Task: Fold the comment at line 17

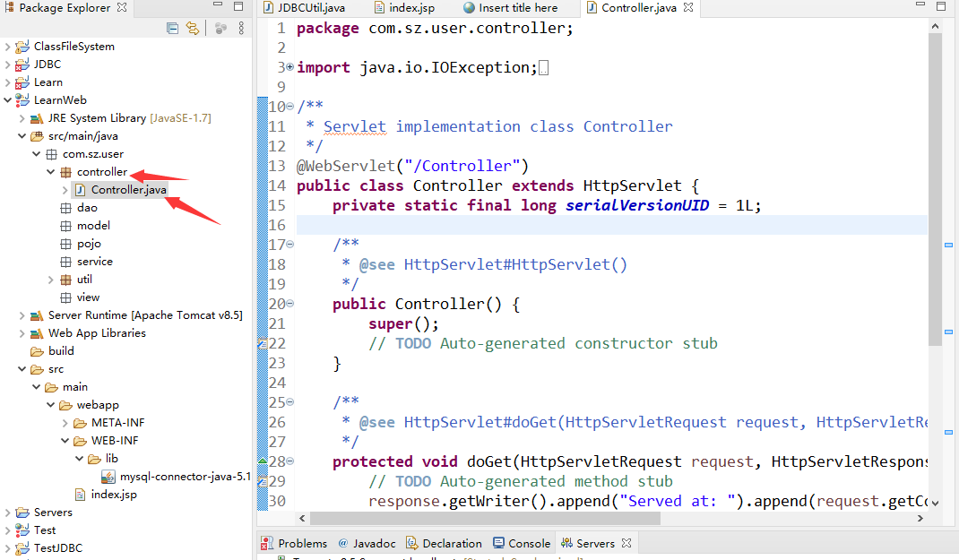Action: point(289,245)
